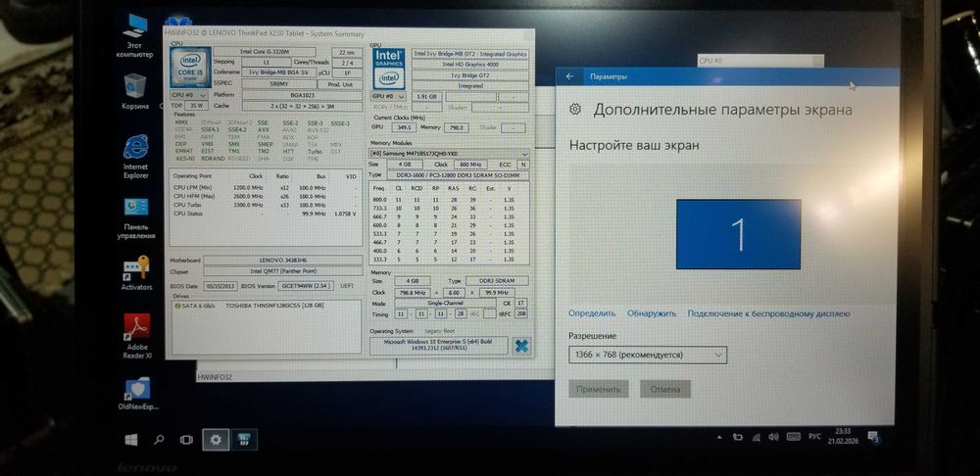Show hidden system tray icons

point(719,437)
